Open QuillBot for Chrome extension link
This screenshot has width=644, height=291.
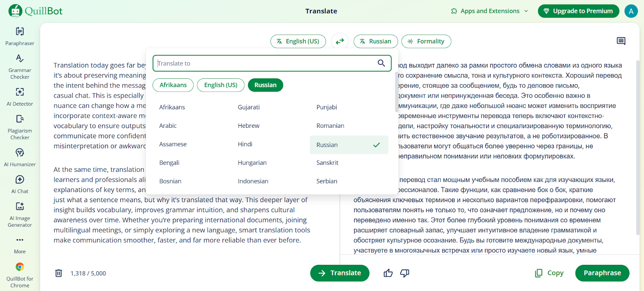(20, 275)
